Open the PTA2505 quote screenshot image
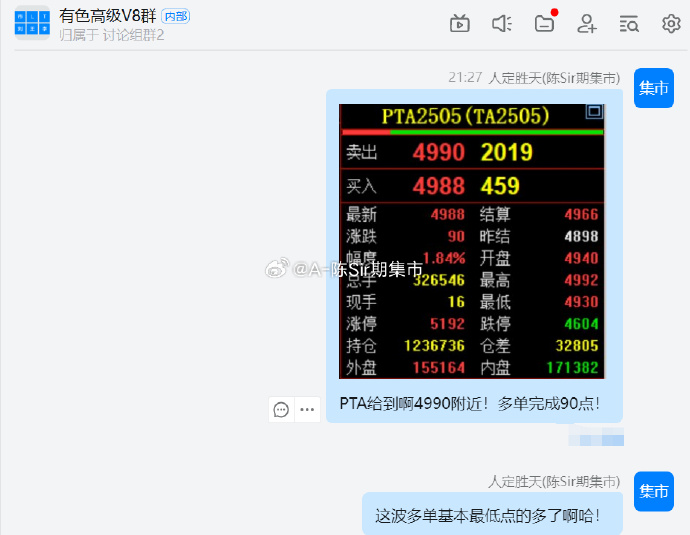This screenshot has height=535, width=690. click(472, 241)
